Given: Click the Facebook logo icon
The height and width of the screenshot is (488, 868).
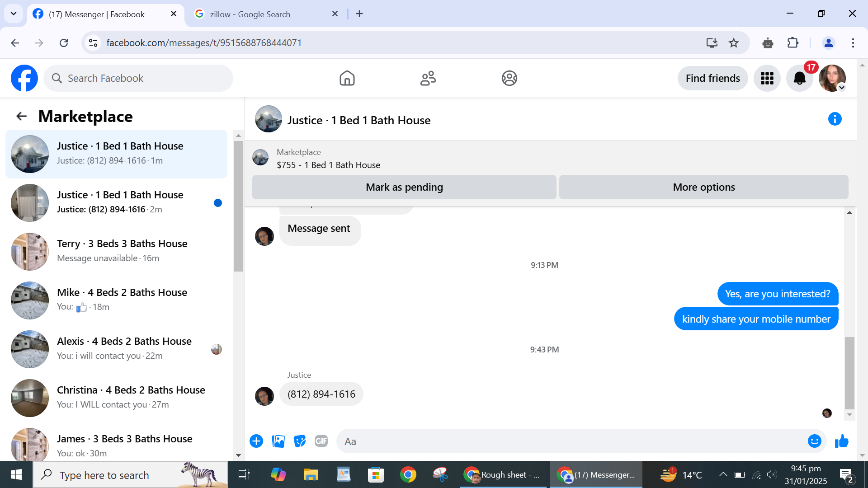Looking at the screenshot, I should 24,78.
